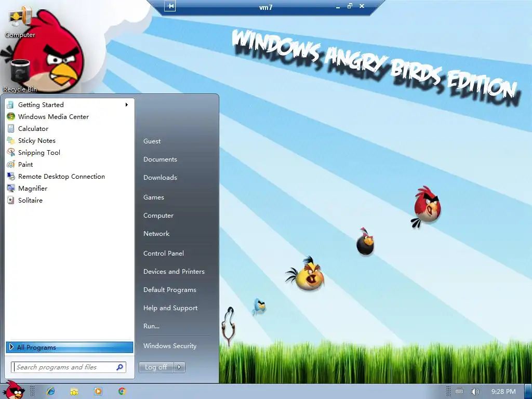Pin the vm7 connection bar
This screenshot has height=399, width=532.
pyautogui.click(x=170, y=6)
